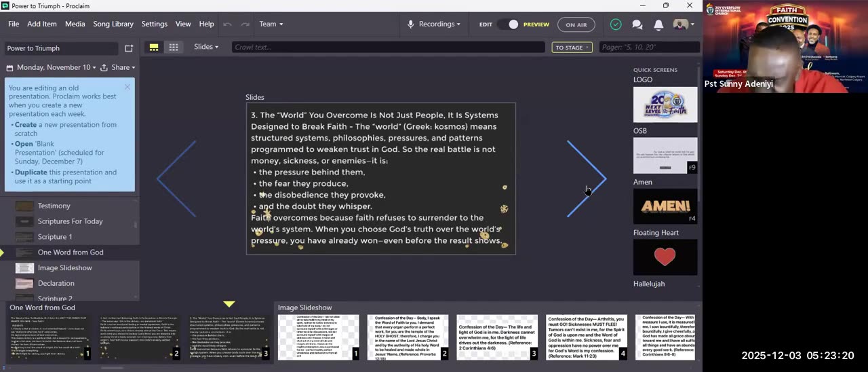The image size is (868, 372).
Task: Show the OSB quick screen
Action: [665, 155]
